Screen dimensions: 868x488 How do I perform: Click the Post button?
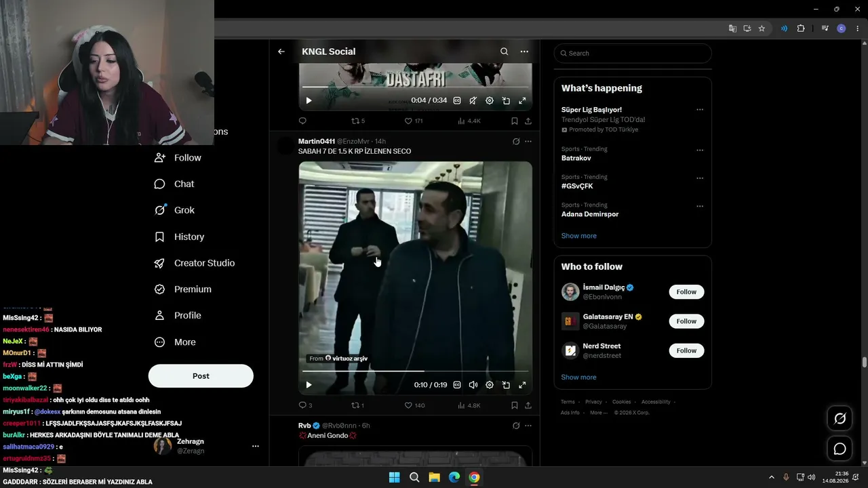[x=201, y=376]
